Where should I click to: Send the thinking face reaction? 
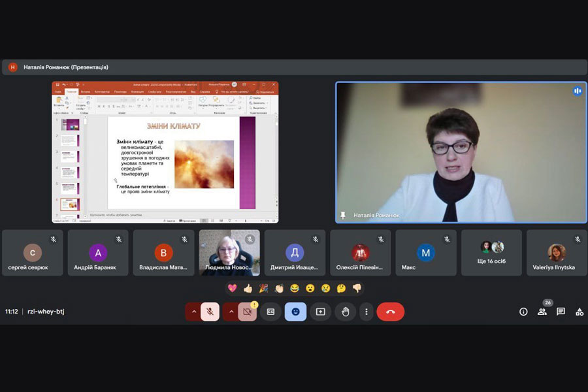(341, 288)
